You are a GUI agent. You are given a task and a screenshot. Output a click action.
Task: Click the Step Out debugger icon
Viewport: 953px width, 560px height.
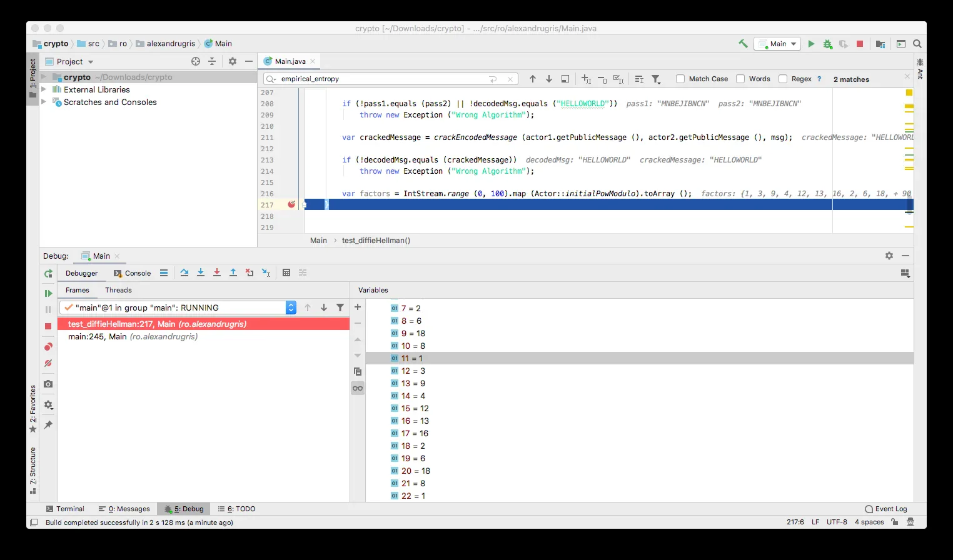tap(233, 272)
